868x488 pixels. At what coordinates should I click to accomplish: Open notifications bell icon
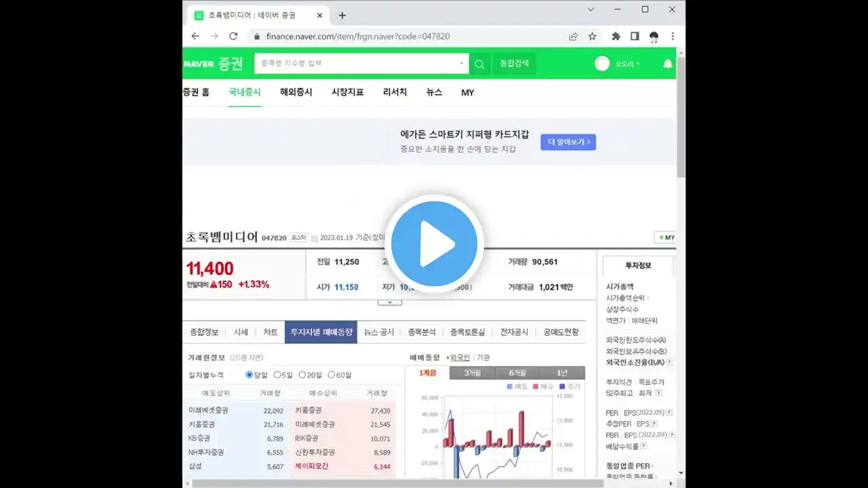(667, 64)
